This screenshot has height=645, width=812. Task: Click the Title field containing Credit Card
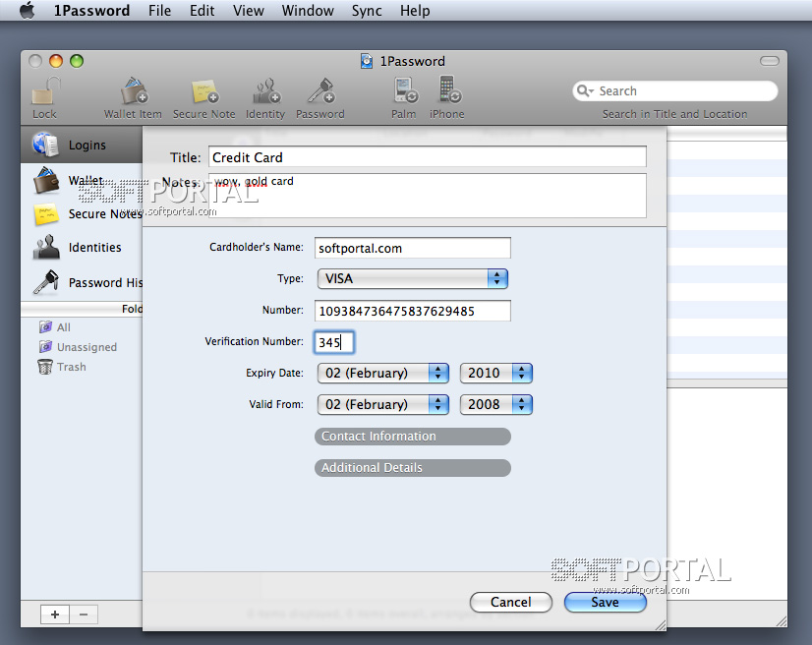428,157
